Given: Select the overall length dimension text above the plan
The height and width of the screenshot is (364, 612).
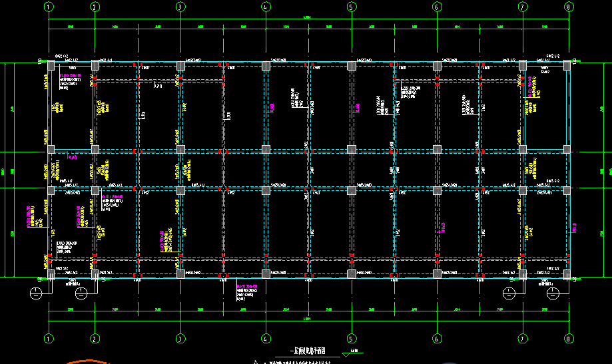Looking at the screenshot, I should (307, 17).
